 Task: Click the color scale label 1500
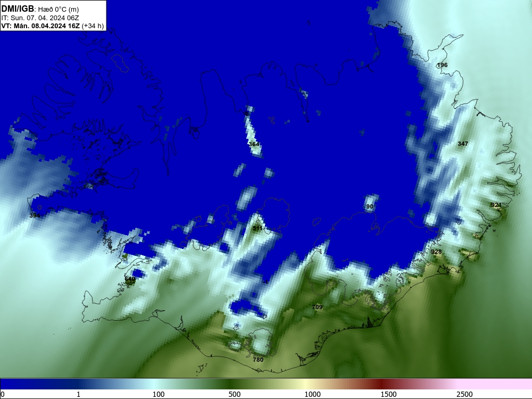(x=388, y=394)
